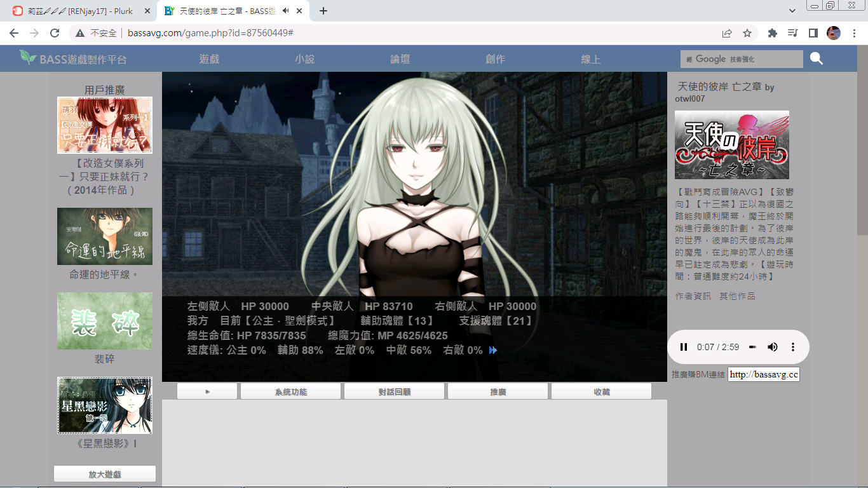
Task: Switch to the Plurk RENjay17 tab
Action: pyautogui.click(x=81, y=11)
